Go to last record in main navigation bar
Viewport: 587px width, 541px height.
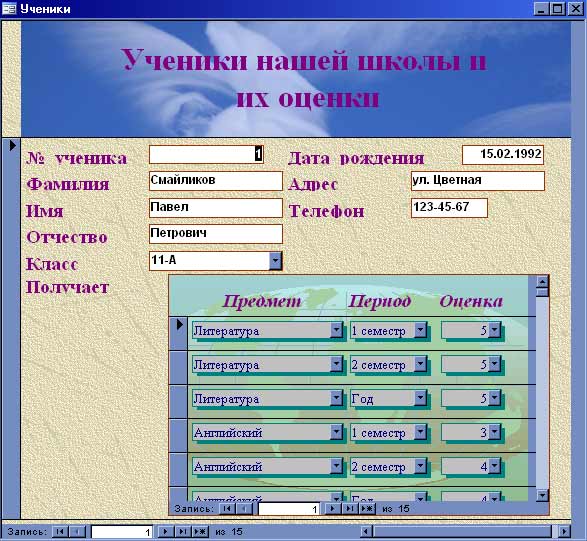click(x=182, y=532)
